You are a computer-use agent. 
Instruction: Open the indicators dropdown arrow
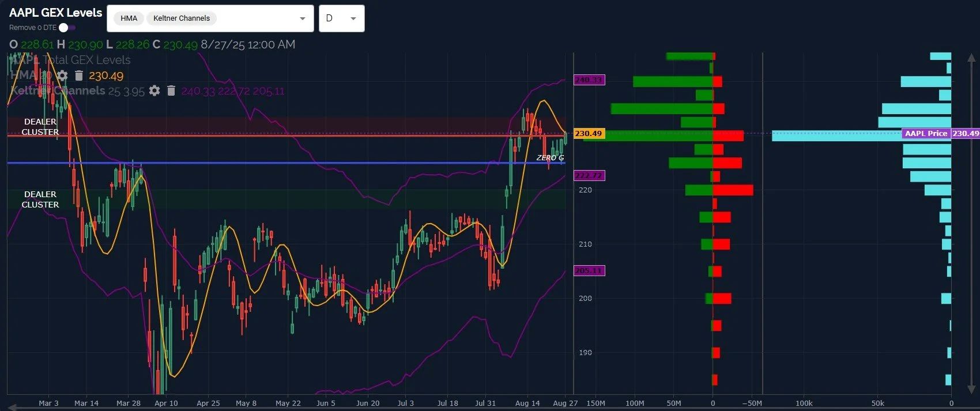(x=303, y=18)
